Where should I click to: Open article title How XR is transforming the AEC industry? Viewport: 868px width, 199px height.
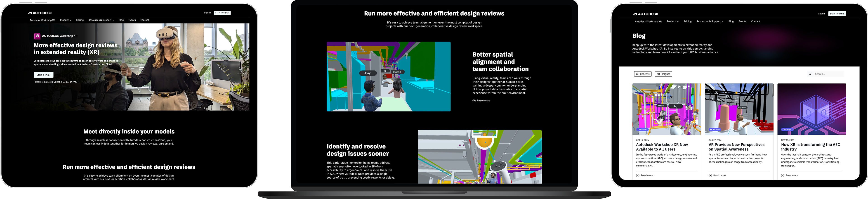click(810, 147)
